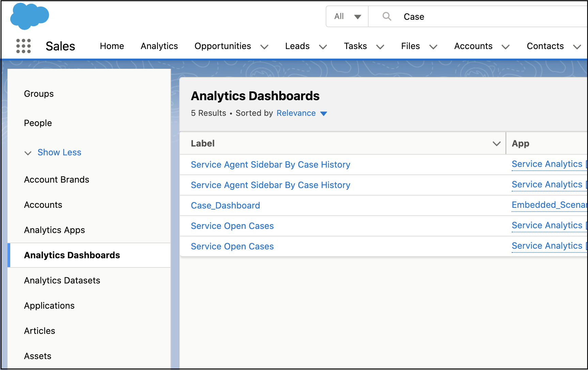The image size is (588, 370).
Task: Open the Label column header chevron menu
Action: [496, 144]
